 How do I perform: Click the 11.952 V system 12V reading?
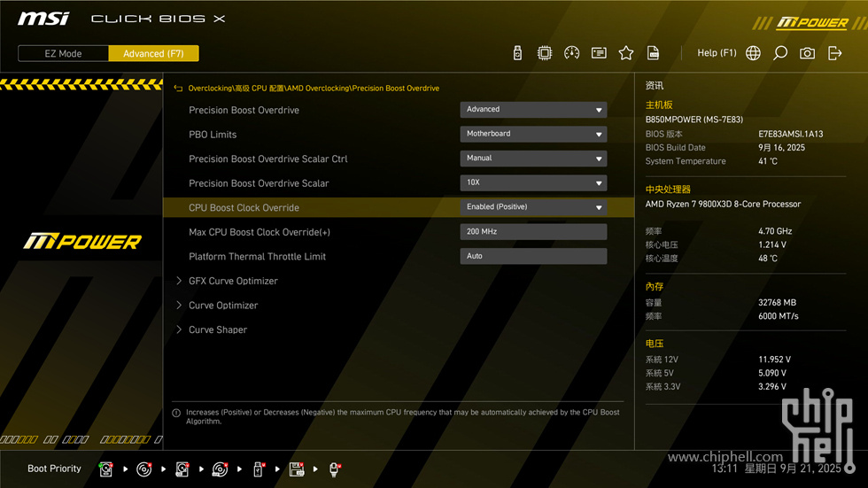click(x=774, y=360)
